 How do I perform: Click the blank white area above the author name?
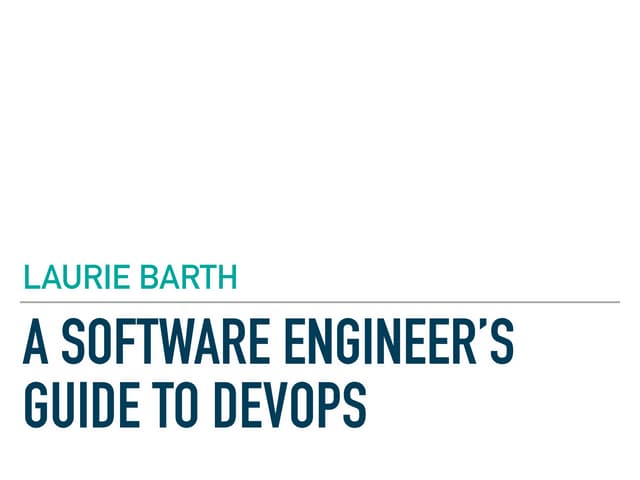(320, 130)
